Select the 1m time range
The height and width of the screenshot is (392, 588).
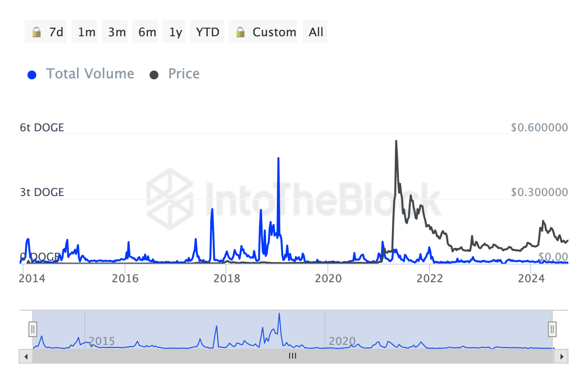87,32
